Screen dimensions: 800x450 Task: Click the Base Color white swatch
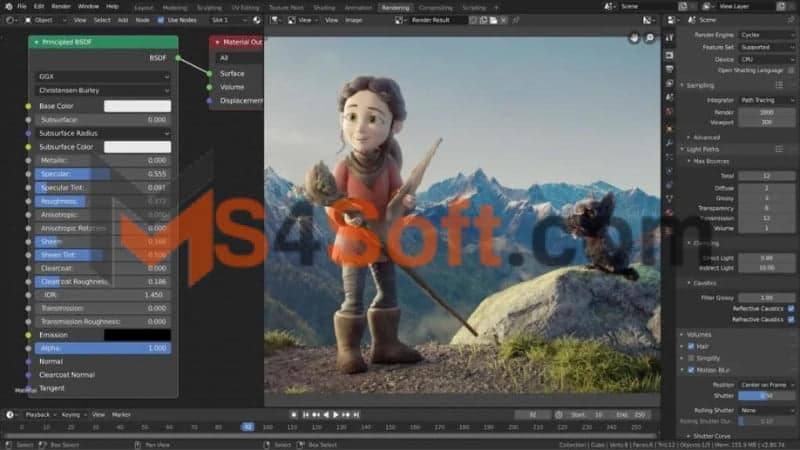[x=137, y=106]
